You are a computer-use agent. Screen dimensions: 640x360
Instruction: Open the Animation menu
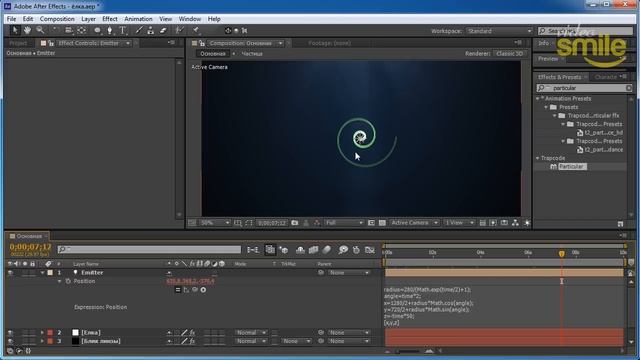(x=138, y=19)
